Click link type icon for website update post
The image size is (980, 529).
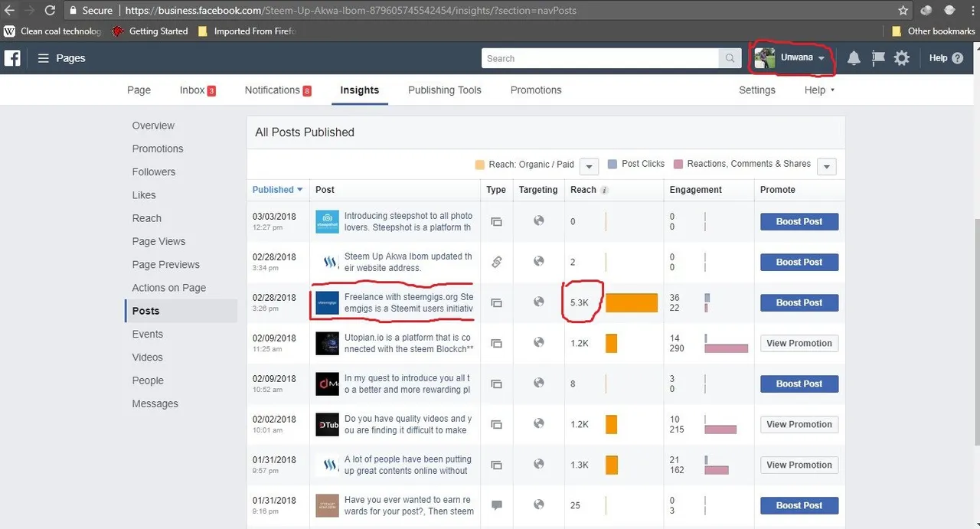point(496,262)
